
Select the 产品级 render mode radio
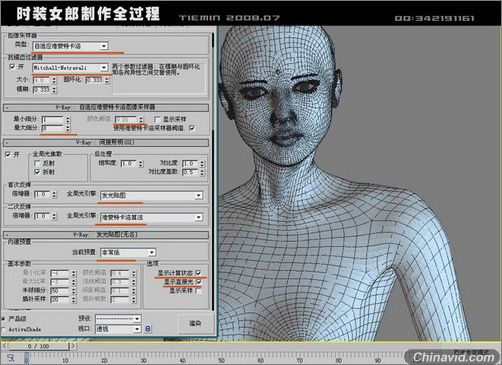click(3, 319)
